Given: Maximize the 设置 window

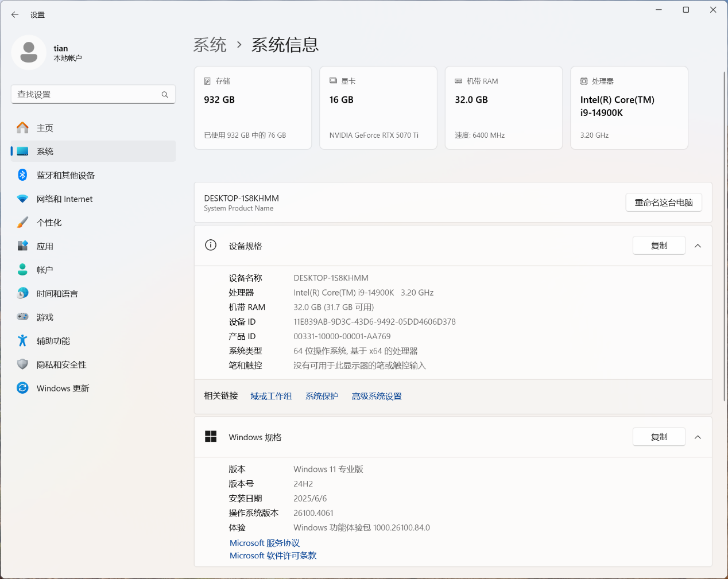Looking at the screenshot, I should [x=686, y=10].
